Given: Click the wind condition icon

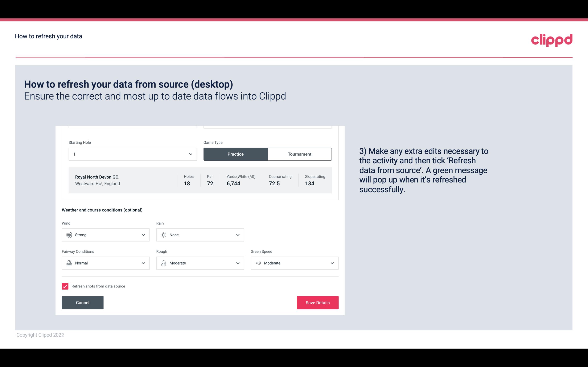Looking at the screenshot, I should click(x=69, y=235).
